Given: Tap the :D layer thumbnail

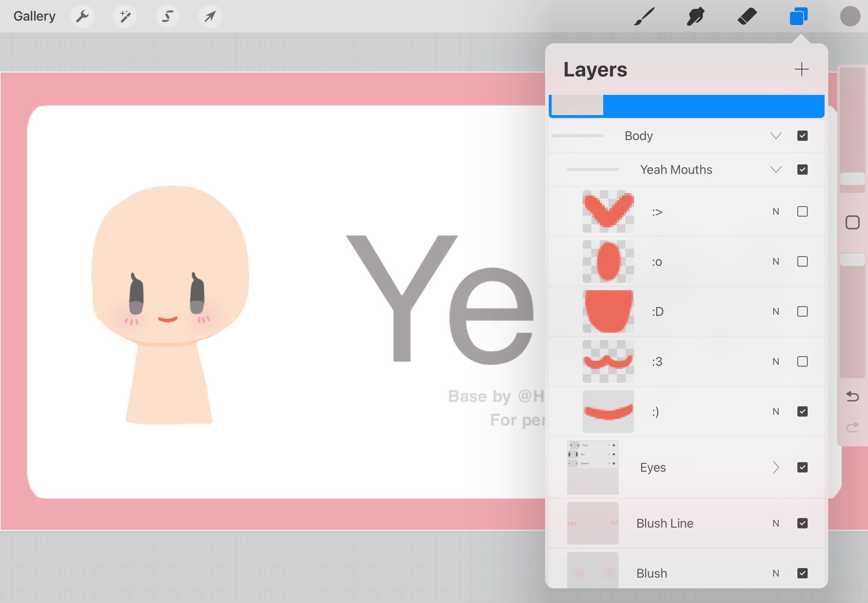Looking at the screenshot, I should [x=608, y=311].
